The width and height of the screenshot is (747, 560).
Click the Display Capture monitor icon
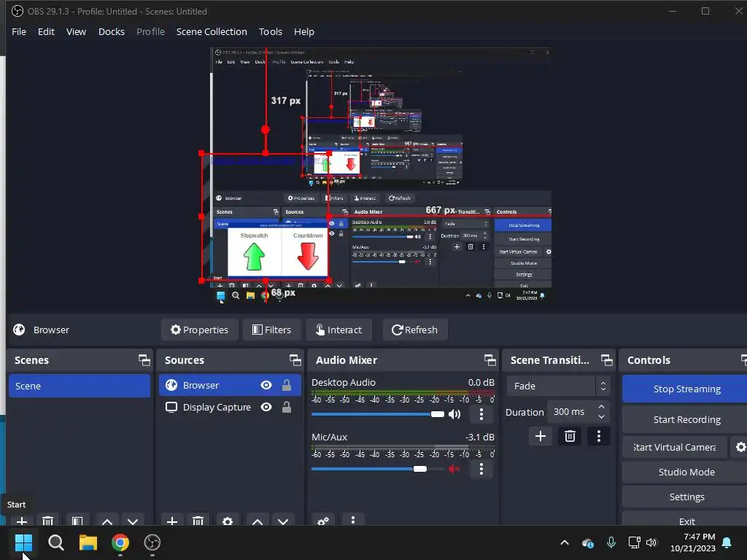[x=171, y=407]
